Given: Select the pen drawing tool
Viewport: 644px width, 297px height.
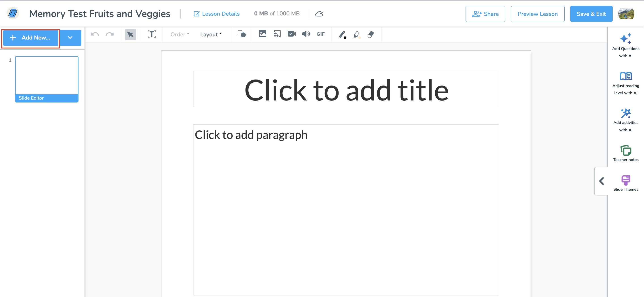Looking at the screenshot, I should click(342, 34).
